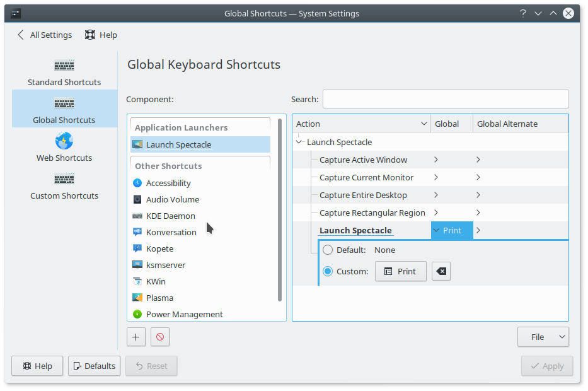Select Power Management in the component list
588x391 pixels.
click(x=183, y=314)
